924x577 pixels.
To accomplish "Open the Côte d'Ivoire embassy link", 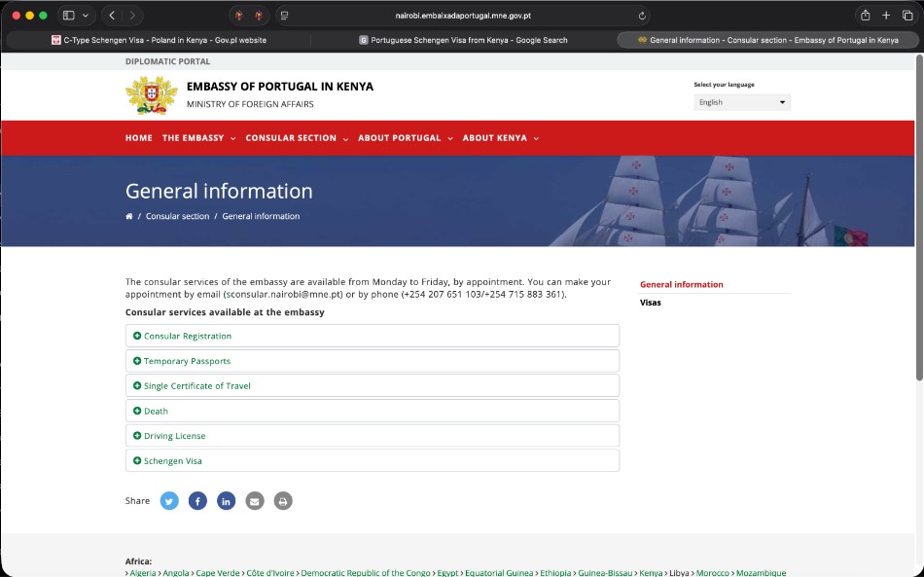I will point(269,573).
